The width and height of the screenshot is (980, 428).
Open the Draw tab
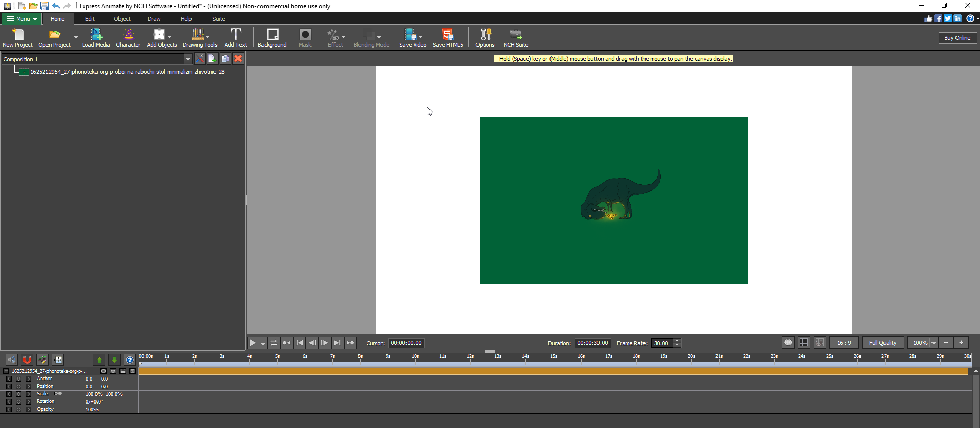click(x=154, y=19)
